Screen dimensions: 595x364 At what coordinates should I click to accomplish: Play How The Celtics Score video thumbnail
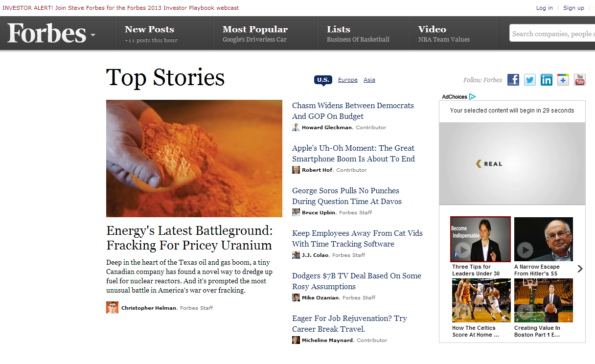point(481,300)
